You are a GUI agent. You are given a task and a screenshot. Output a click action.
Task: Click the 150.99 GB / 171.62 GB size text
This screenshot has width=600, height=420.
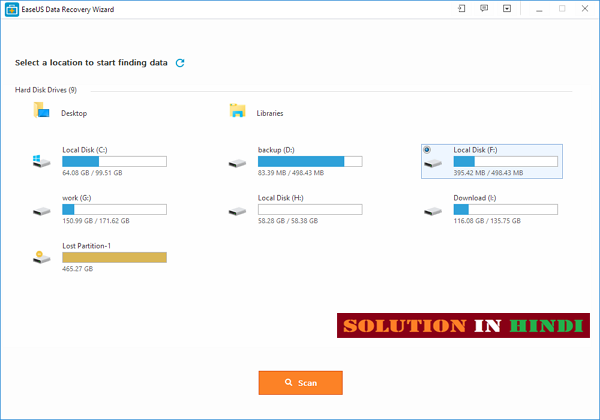tap(96, 221)
